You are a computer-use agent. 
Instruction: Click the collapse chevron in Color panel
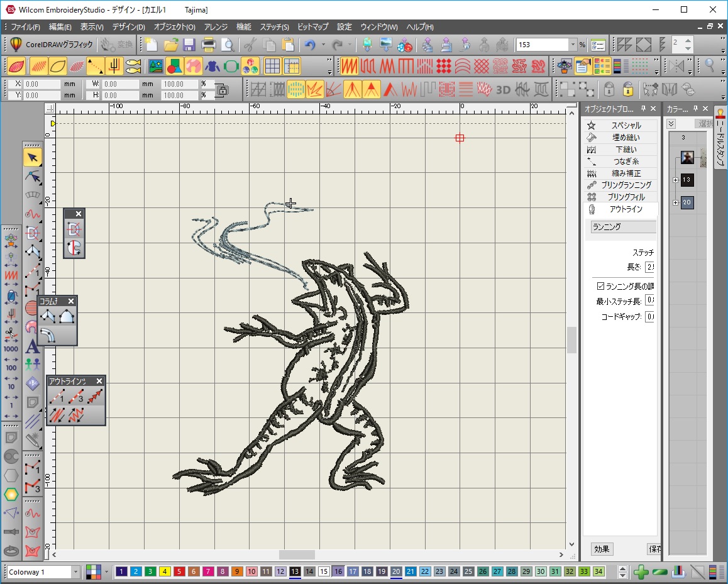pos(671,123)
